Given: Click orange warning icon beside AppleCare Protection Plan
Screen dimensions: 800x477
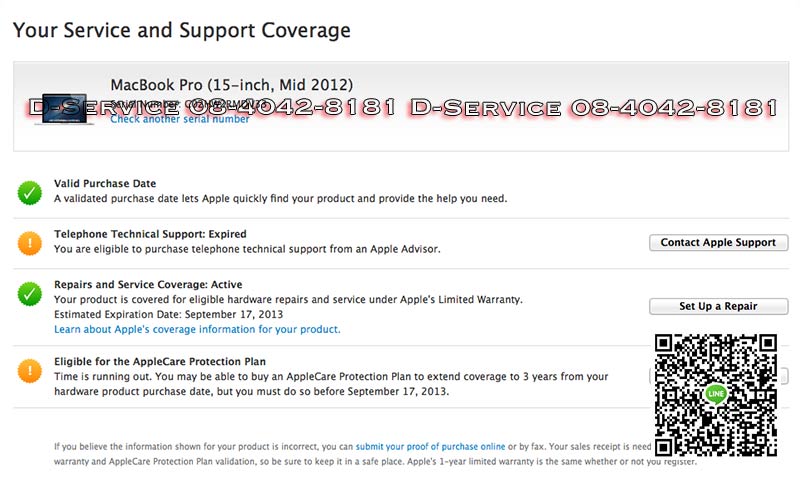Looking at the screenshot, I should pyautogui.click(x=29, y=370).
